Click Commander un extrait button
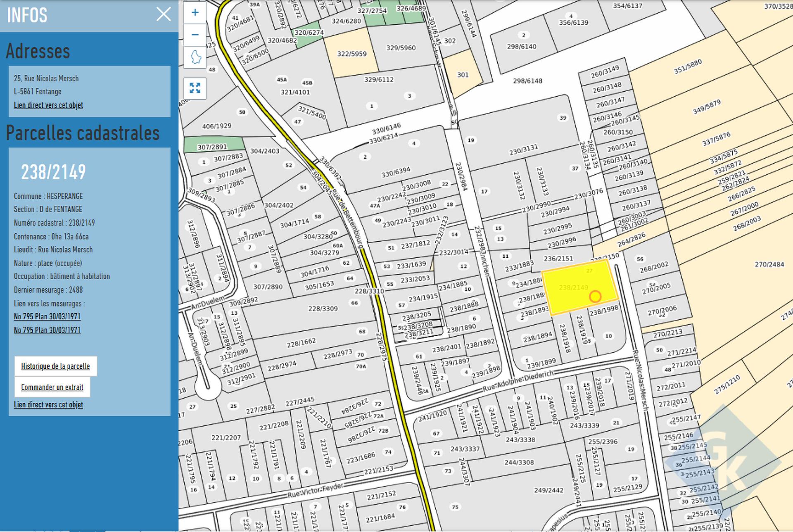Image resolution: width=793 pixels, height=532 pixels. click(x=52, y=387)
